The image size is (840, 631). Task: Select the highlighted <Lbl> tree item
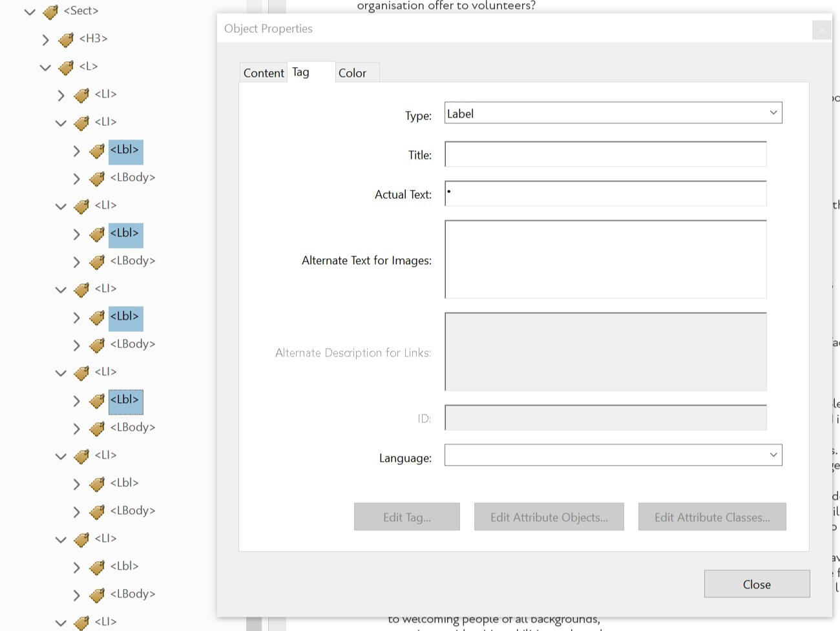[125, 401]
